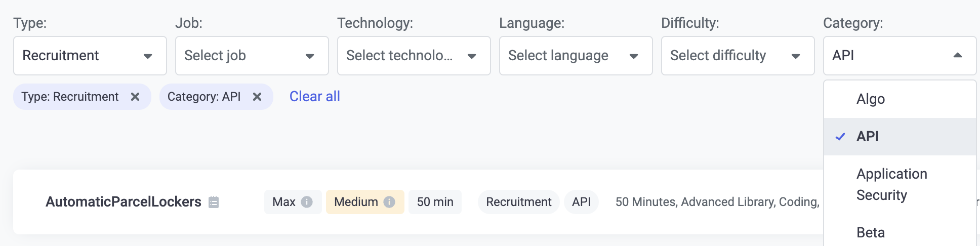Expand the Select difficulty dropdown
Viewport: 980px width, 246px height.
(x=738, y=56)
